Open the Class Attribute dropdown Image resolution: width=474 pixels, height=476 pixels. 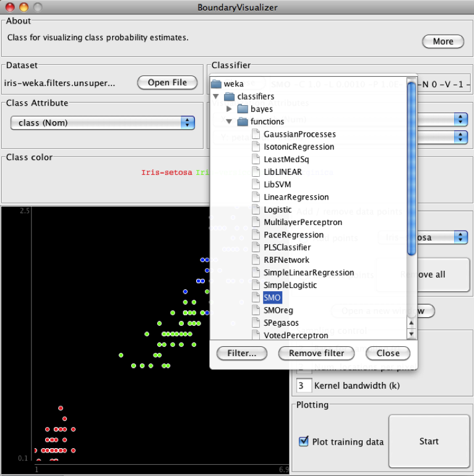point(102,122)
